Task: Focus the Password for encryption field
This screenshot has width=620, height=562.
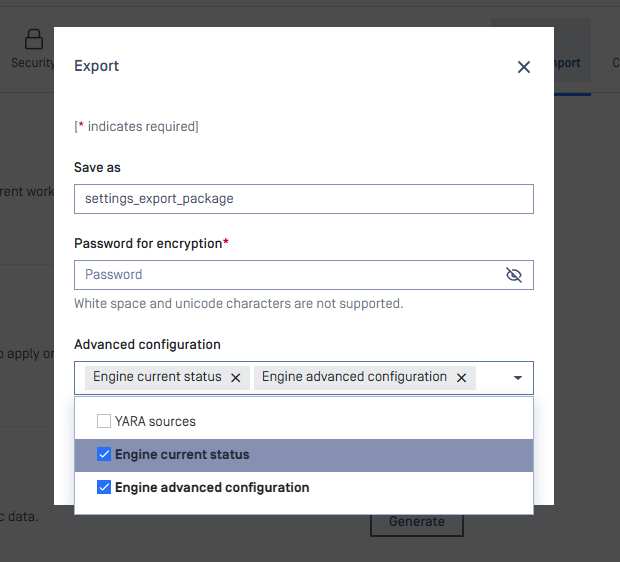Action: point(304,275)
